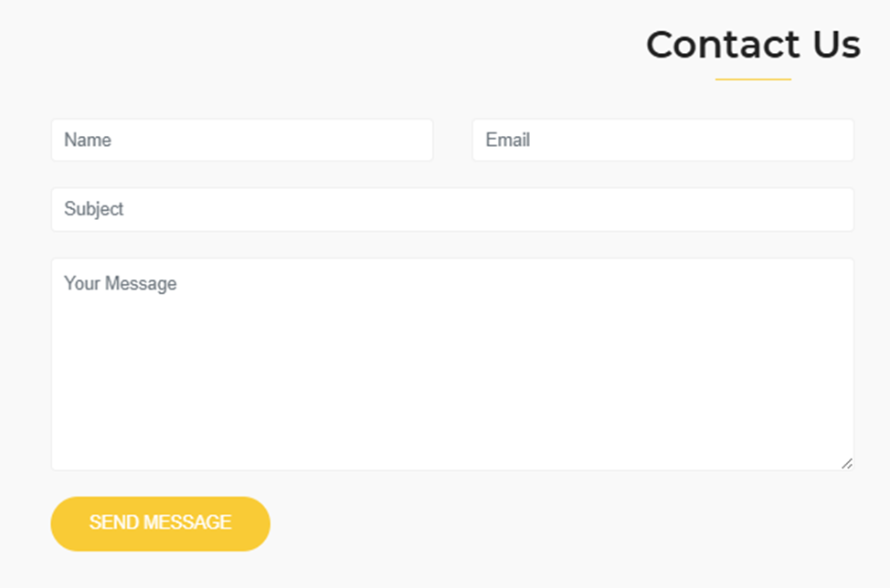Place cursor on the Name placeholder text

tap(88, 141)
